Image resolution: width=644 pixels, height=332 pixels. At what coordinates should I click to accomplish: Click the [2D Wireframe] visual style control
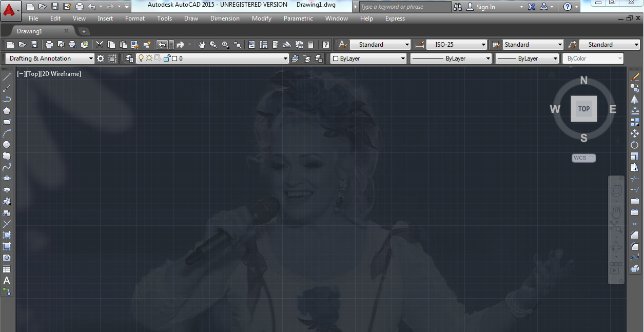point(61,74)
